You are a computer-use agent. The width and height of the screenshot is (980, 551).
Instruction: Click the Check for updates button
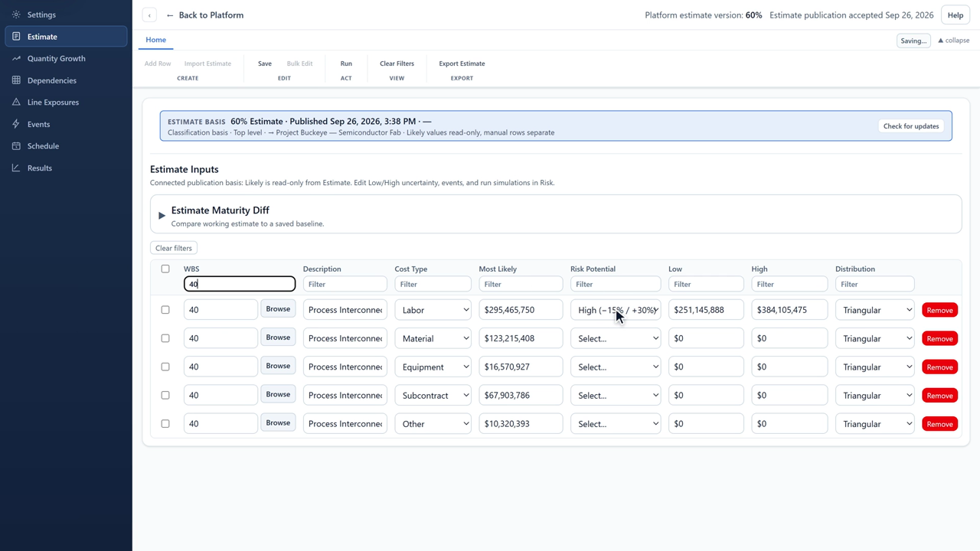tap(911, 126)
